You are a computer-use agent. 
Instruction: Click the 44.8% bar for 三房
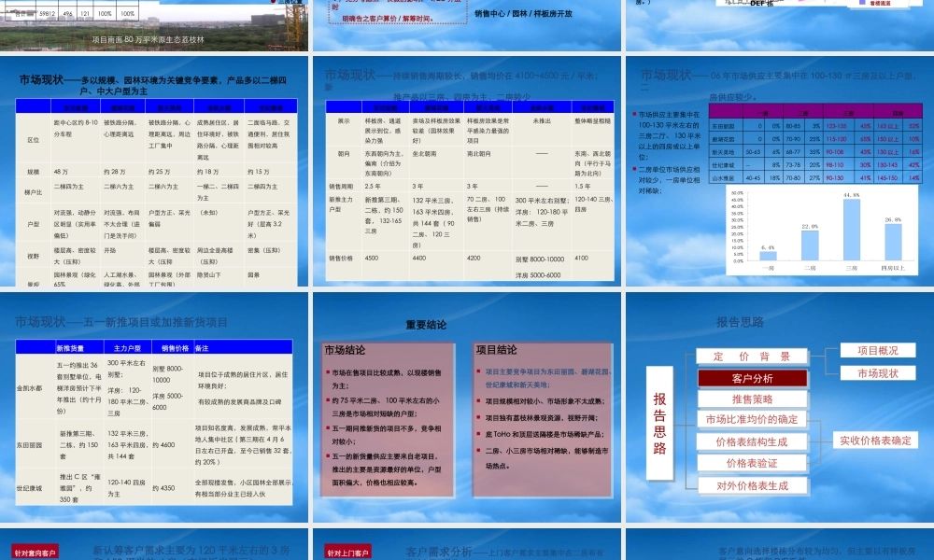851,230
